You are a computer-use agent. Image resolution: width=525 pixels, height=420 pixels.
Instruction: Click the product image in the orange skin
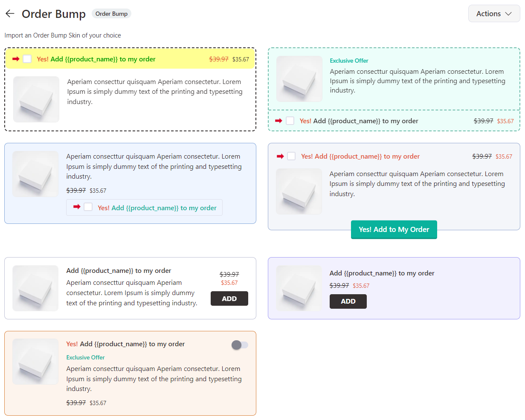[x=35, y=362]
